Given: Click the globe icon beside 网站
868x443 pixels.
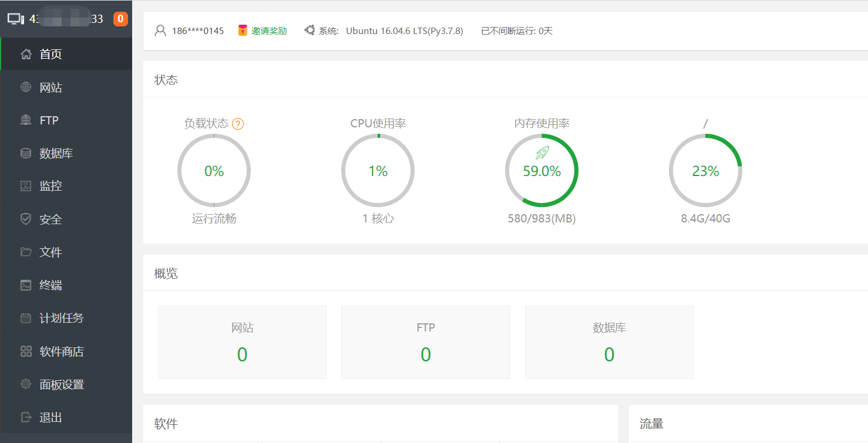Looking at the screenshot, I should 26,87.
